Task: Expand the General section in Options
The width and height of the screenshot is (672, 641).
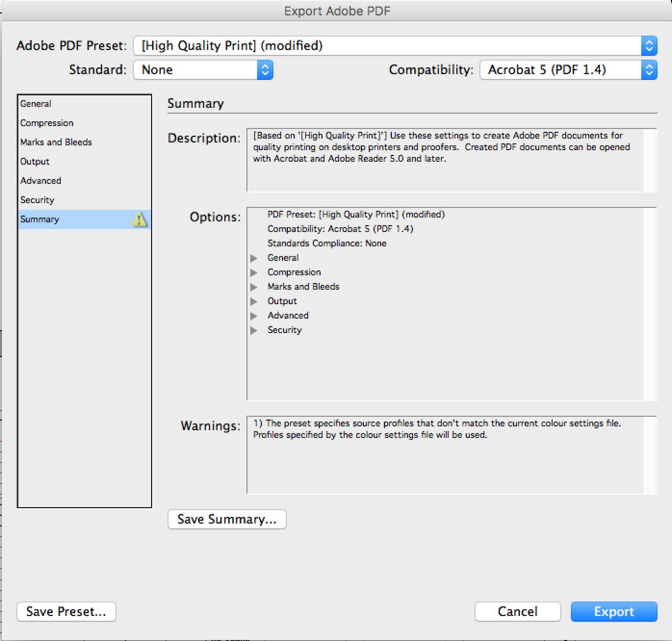Action: [254, 258]
